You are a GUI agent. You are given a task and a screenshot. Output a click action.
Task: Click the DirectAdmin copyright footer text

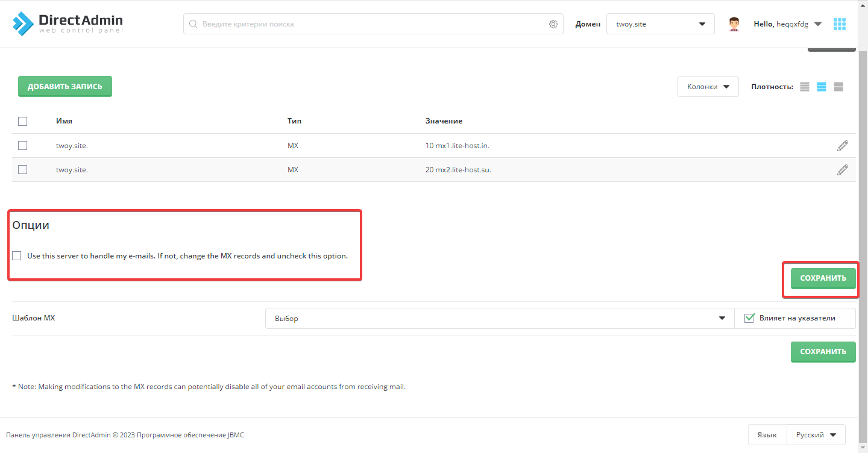(x=125, y=435)
